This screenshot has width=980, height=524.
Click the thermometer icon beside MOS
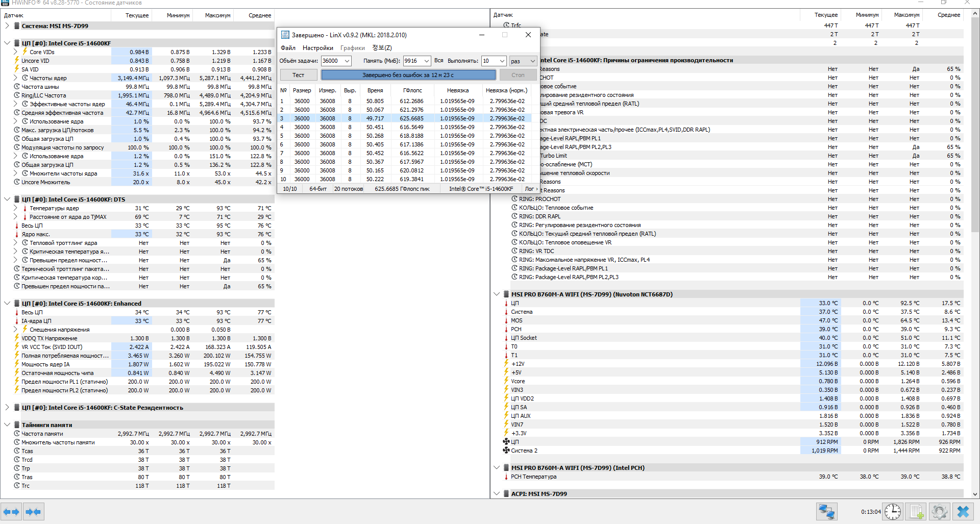[506, 320]
